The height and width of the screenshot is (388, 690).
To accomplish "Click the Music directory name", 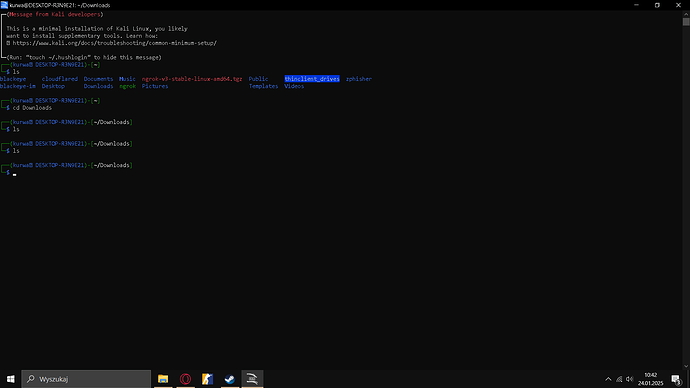I will tap(127, 79).
